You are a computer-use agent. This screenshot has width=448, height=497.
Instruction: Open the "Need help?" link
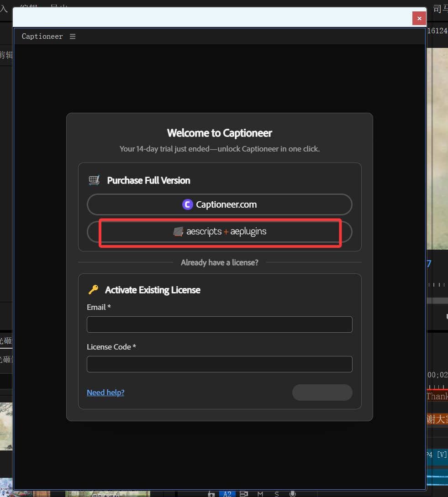pyautogui.click(x=105, y=392)
